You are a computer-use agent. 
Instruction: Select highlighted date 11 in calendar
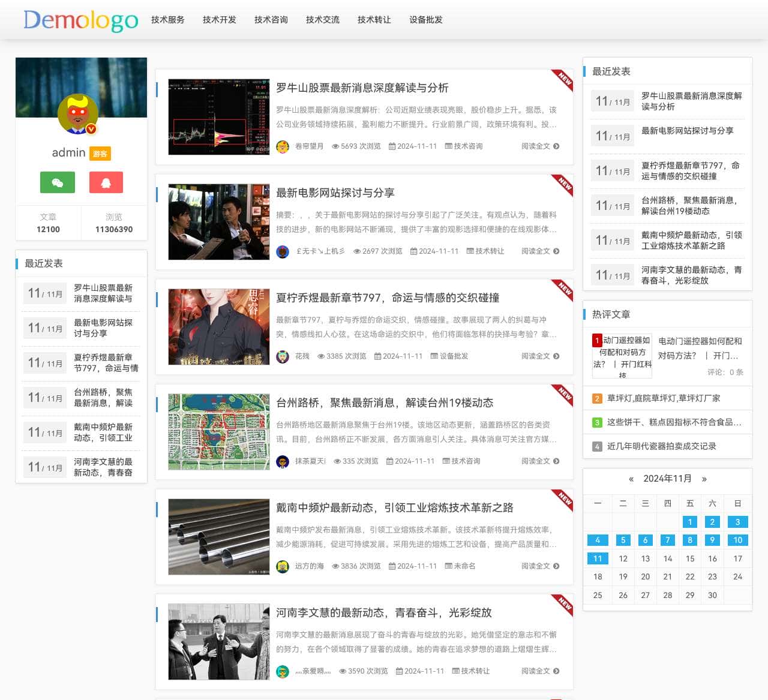pyautogui.click(x=598, y=558)
